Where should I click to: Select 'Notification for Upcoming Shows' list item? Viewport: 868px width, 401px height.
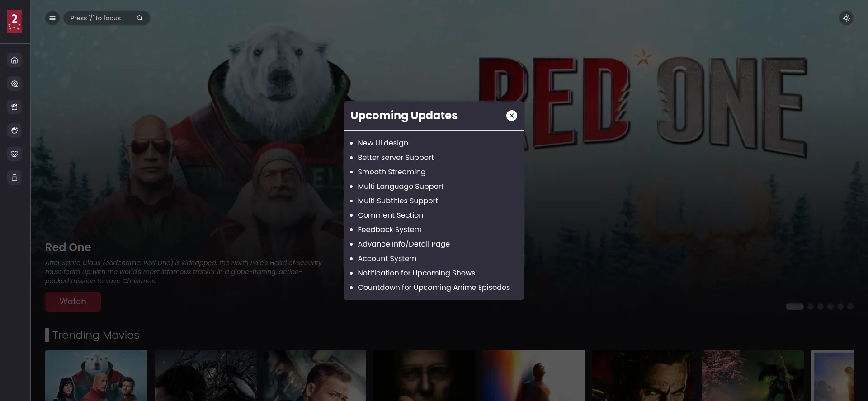pos(416,273)
